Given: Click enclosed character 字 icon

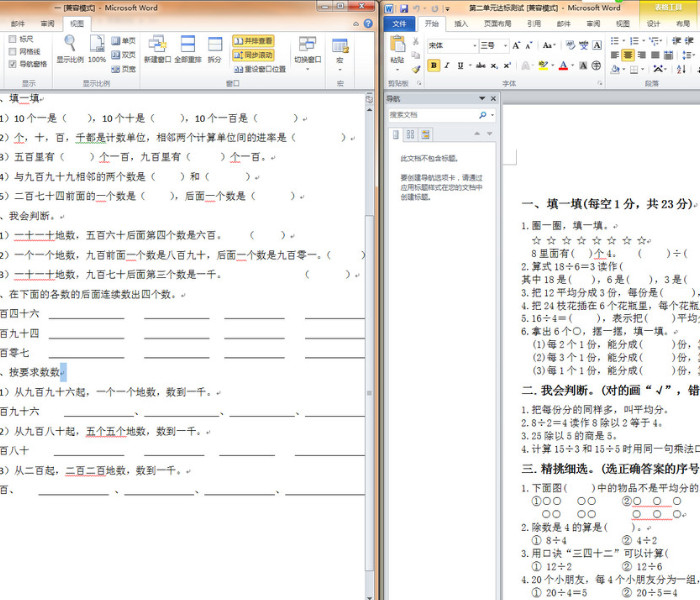Looking at the screenshot, I should [x=596, y=66].
